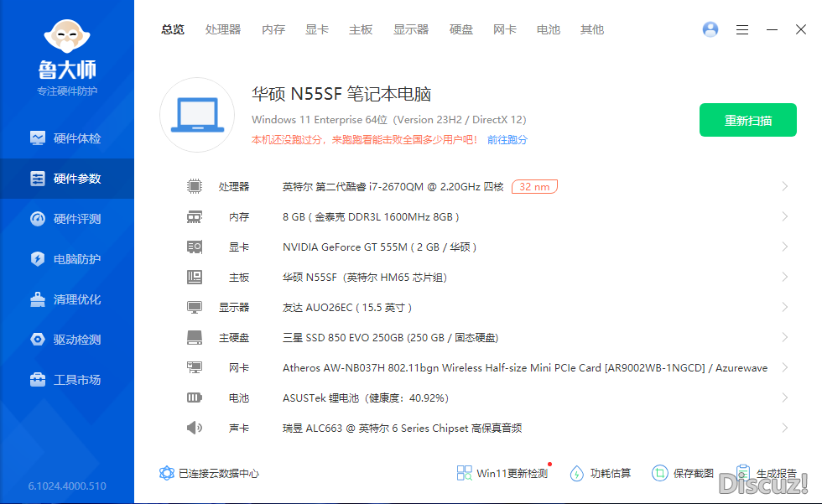
Task: Click 华硕 N55SF 笔记本电脑 title
Action: tap(341, 94)
